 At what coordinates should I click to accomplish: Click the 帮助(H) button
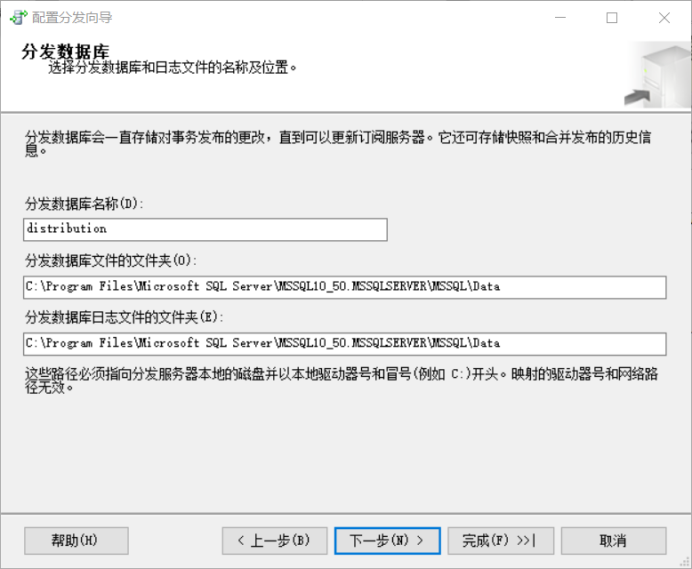pyautogui.click(x=75, y=541)
